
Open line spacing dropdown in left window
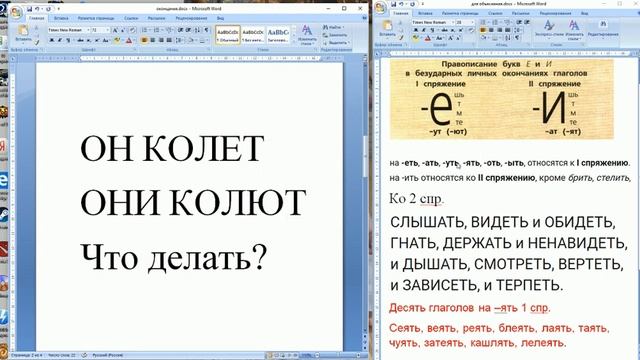180,40
